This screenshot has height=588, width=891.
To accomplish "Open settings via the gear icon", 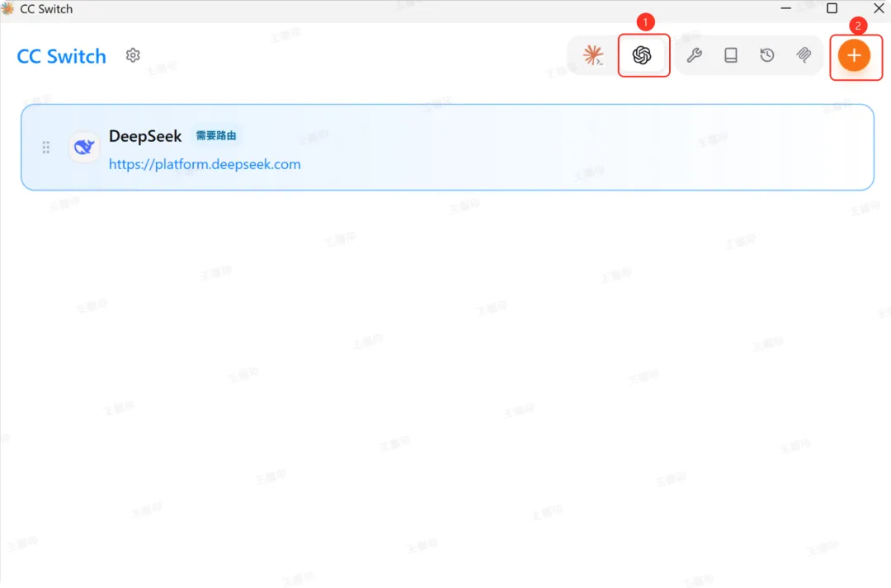I will [x=133, y=55].
